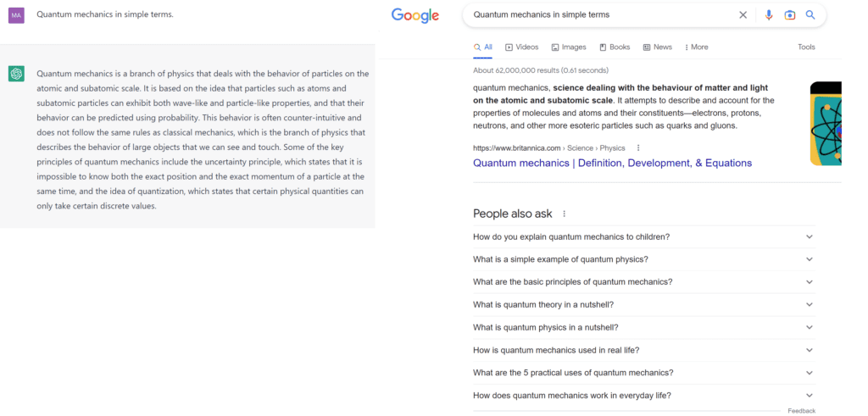Switch to the Videos search tab
The image size is (868, 416).
point(522,47)
